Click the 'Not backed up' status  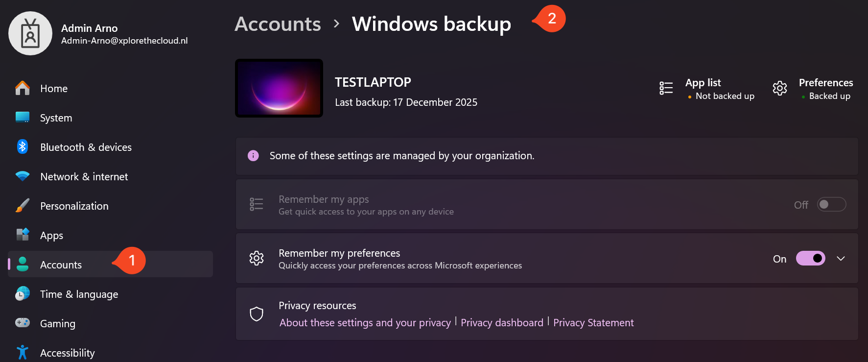pos(725,96)
